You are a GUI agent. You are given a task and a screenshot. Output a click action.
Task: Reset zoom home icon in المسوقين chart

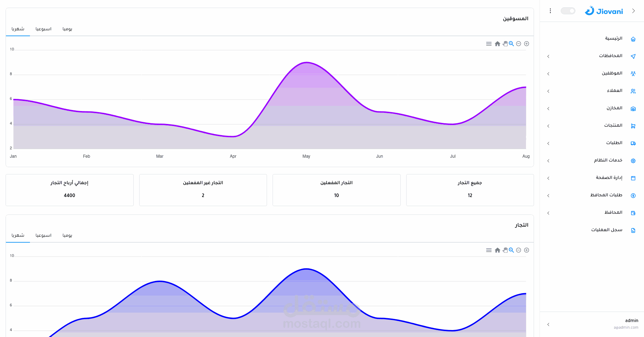tap(497, 44)
